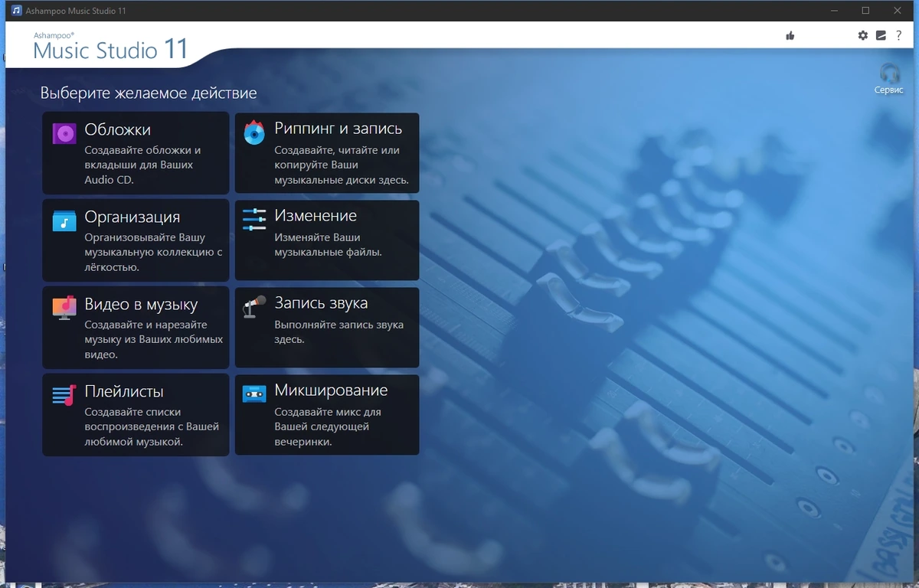
Task: Click the message icon next to gear
Action: point(881,35)
